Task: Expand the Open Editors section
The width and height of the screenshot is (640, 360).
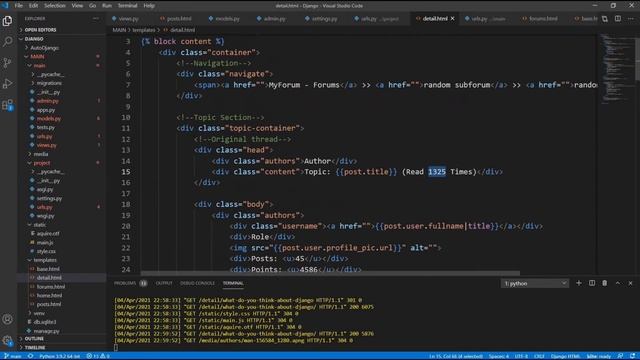Action: (40, 30)
